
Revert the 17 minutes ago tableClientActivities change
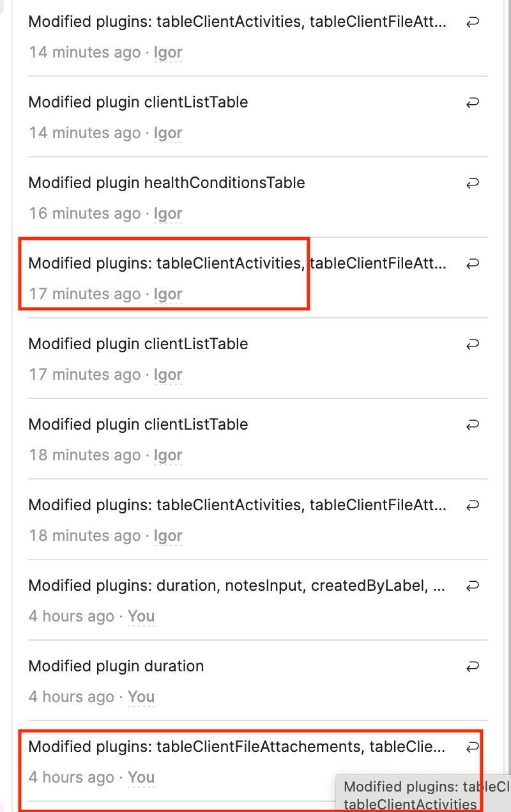(473, 264)
